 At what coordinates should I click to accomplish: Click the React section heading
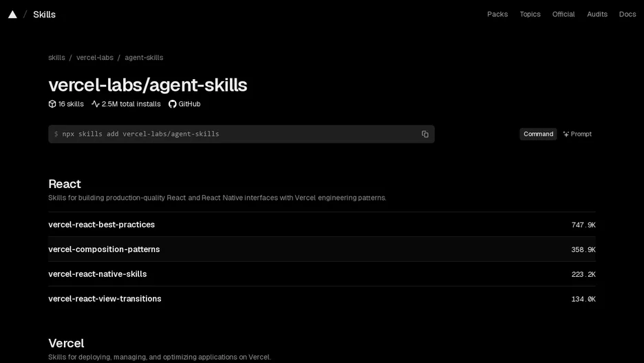[65, 184]
